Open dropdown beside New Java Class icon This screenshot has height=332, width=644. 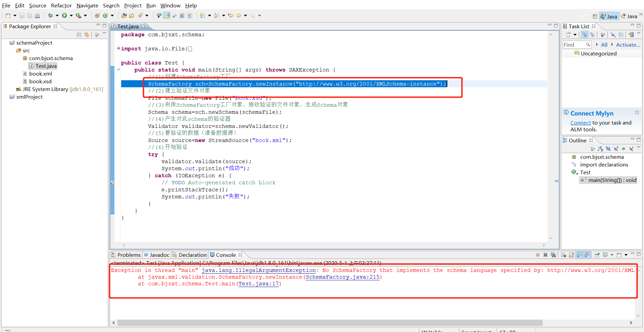[x=112, y=15]
